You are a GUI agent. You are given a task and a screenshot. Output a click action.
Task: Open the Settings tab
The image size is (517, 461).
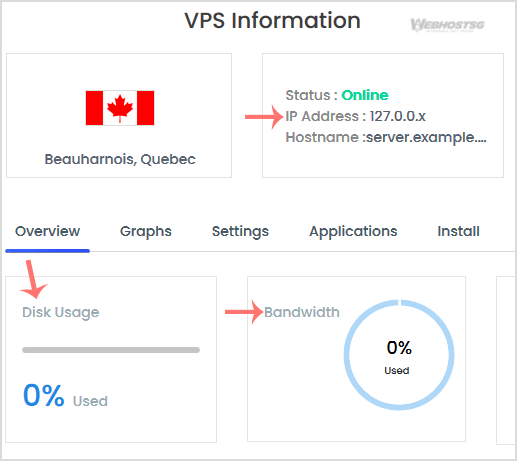point(240,232)
